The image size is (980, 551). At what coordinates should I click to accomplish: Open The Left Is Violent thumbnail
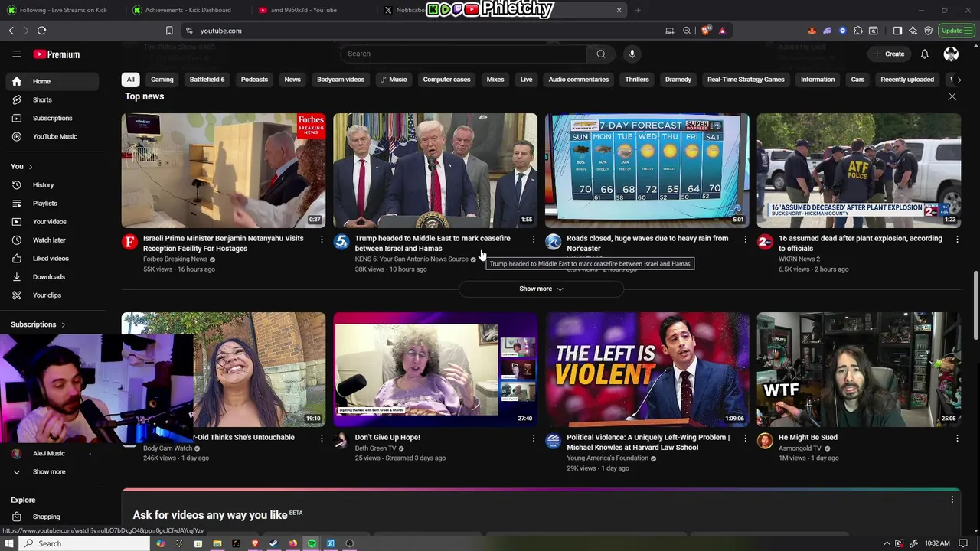tap(647, 370)
